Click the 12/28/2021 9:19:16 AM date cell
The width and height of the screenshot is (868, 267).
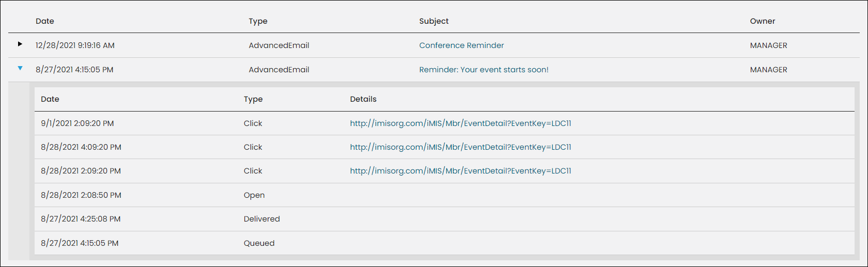75,45
